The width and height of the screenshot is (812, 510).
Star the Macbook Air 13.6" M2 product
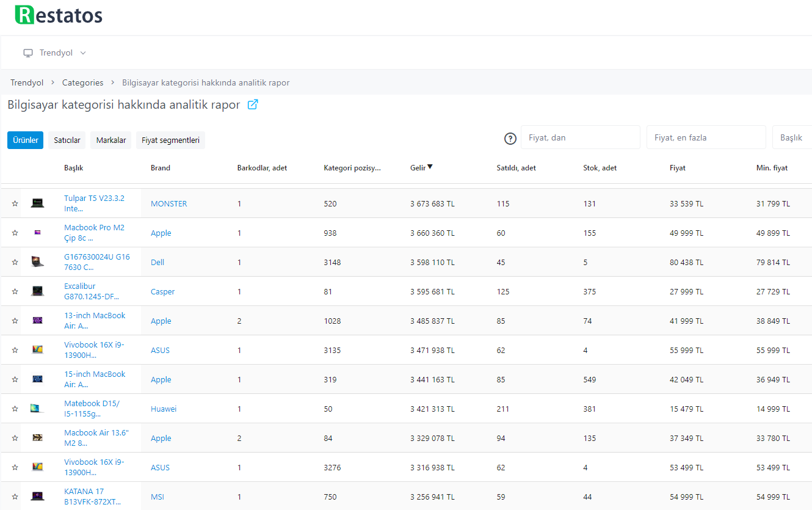pyautogui.click(x=15, y=438)
